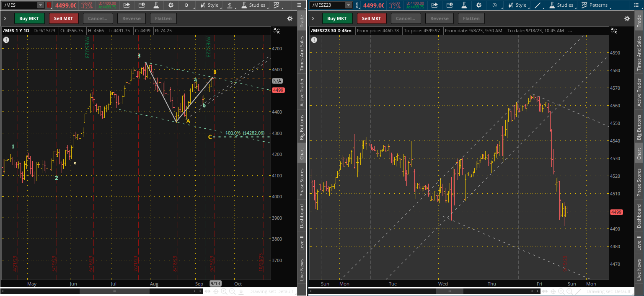Click the /MES symbol input field
Image resolution: width=644 pixels, height=296 pixels.
point(19,5)
